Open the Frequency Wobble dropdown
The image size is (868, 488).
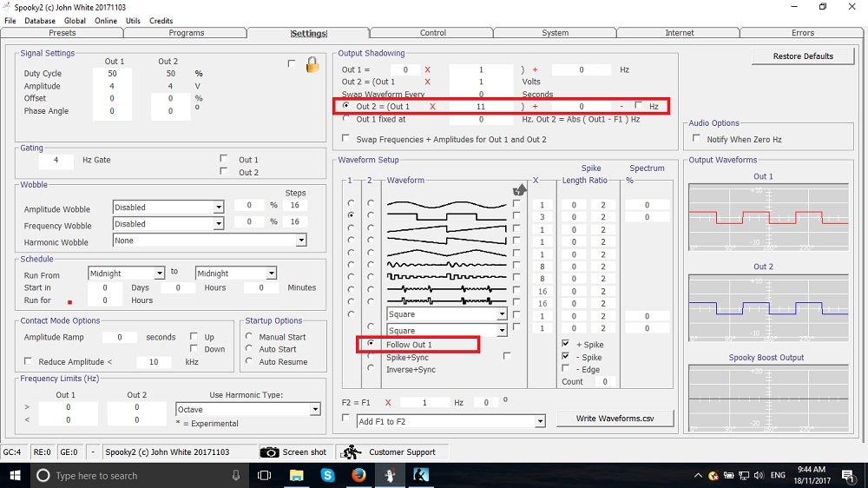coord(219,224)
